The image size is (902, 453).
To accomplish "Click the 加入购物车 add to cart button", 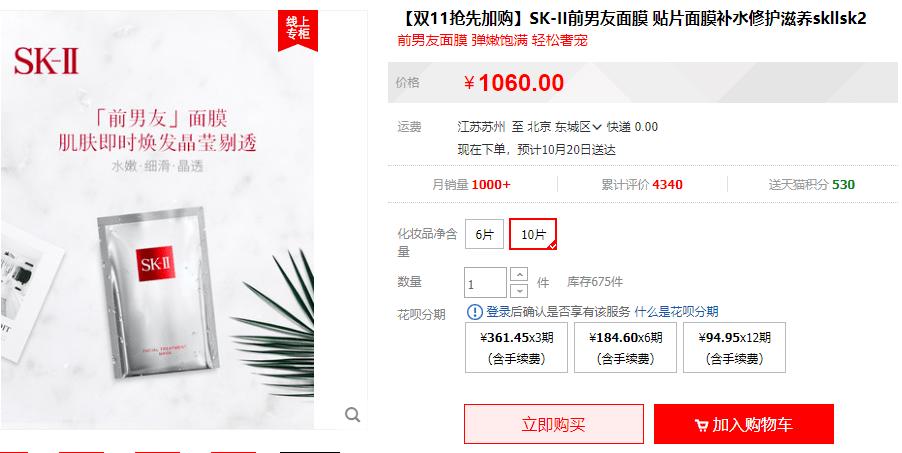I will (x=744, y=424).
